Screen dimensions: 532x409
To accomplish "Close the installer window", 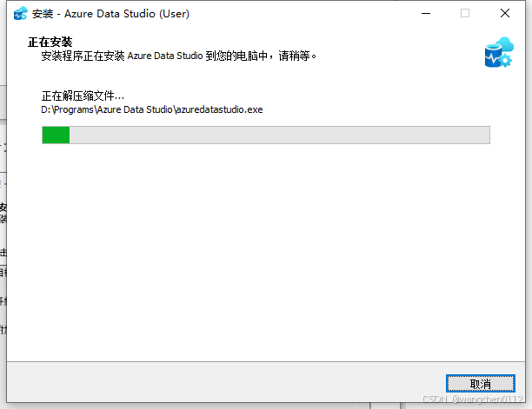I will [x=505, y=14].
